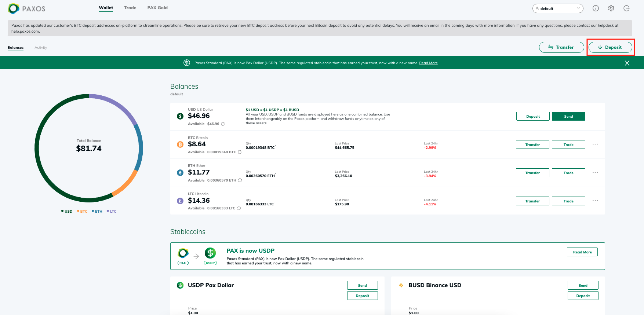Click the Ether coin icon

tap(180, 173)
